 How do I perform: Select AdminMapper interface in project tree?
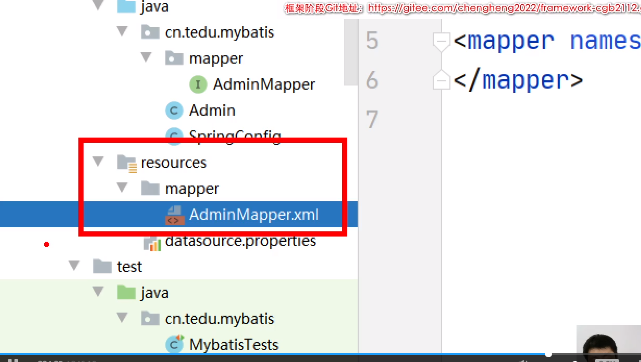point(264,85)
